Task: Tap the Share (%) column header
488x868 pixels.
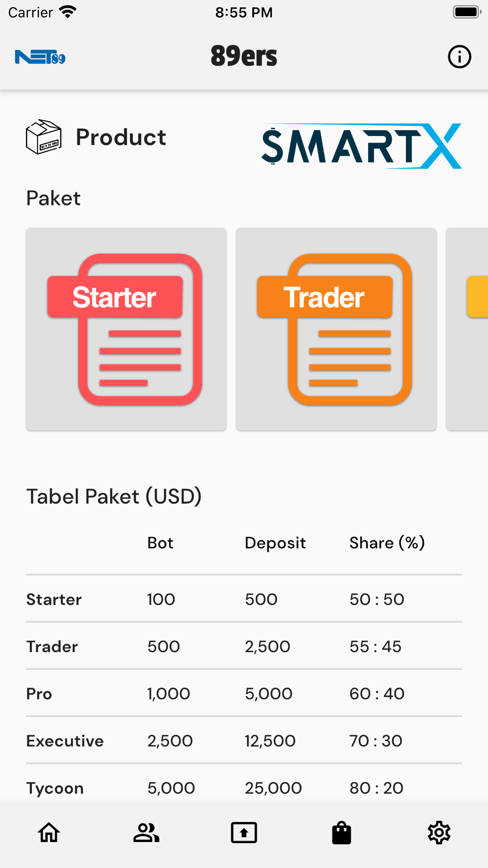Action: 387,543
